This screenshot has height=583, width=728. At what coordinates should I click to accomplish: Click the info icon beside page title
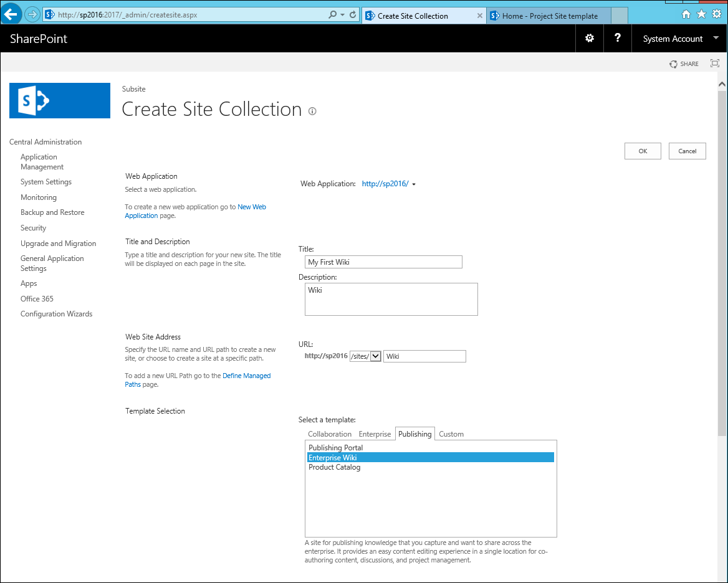coord(312,111)
